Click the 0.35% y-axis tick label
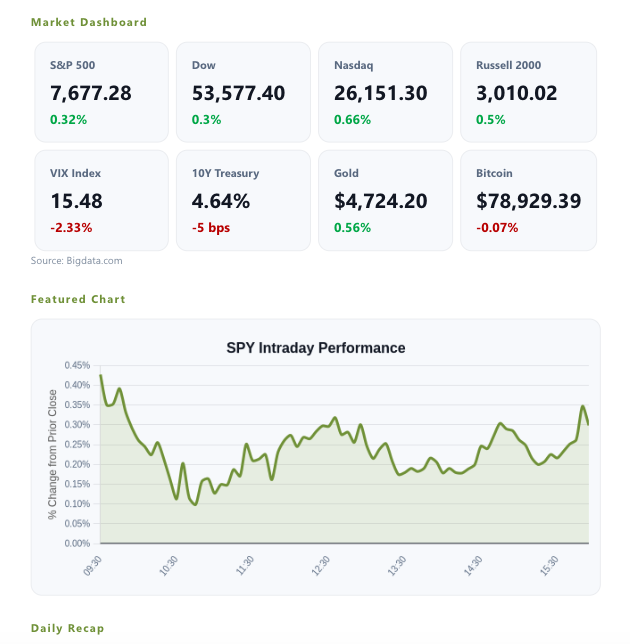The height and width of the screenshot is (644, 630). 77,405
